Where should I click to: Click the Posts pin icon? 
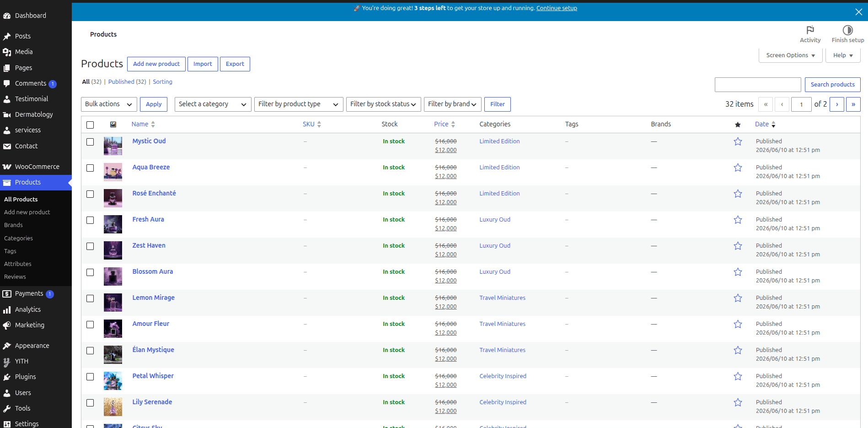pyautogui.click(x=7, y=36)
